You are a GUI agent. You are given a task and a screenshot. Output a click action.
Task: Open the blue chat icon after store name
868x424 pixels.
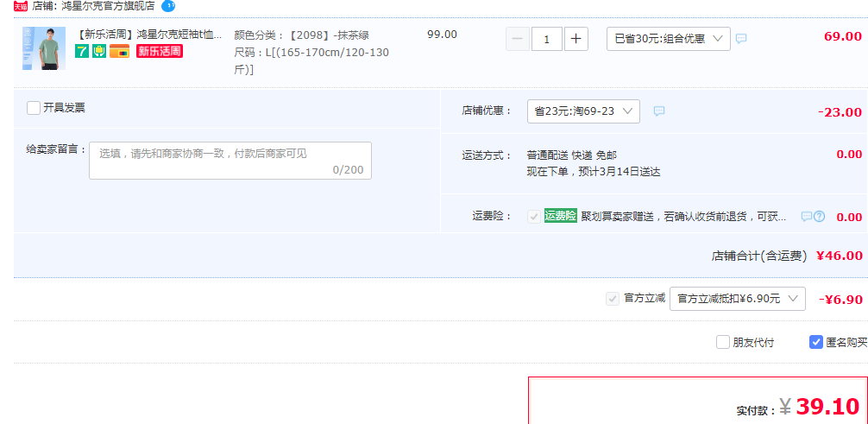tap(168, 6)
